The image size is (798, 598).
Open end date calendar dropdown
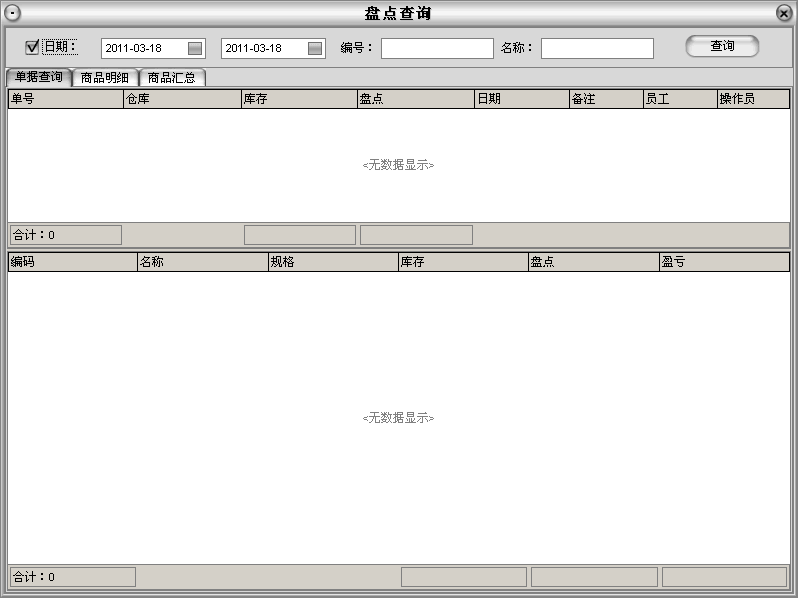(315, 48)
